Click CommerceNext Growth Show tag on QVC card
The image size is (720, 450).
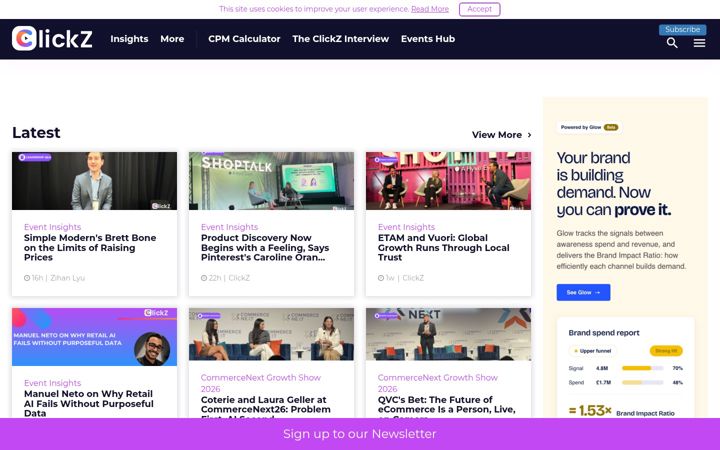pyautogui.click(x=438, y=383)
